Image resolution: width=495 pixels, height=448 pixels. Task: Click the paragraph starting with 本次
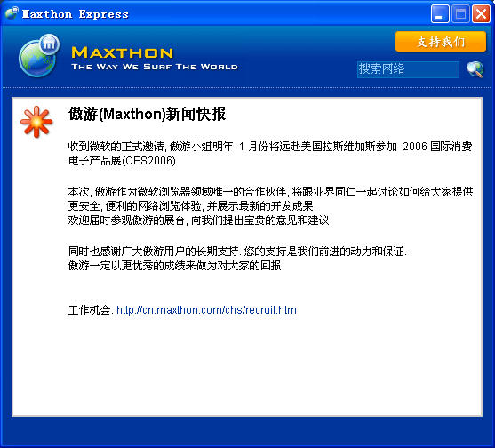click(270, 198)
